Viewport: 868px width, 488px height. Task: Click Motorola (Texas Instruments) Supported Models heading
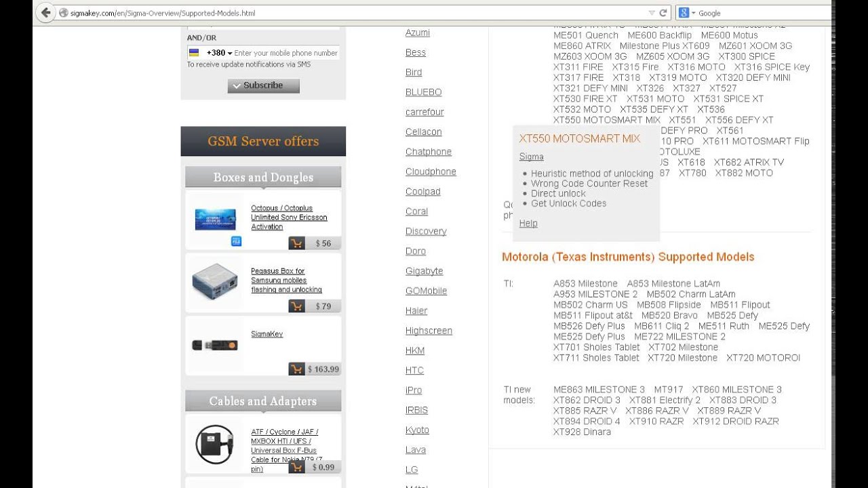628,257
